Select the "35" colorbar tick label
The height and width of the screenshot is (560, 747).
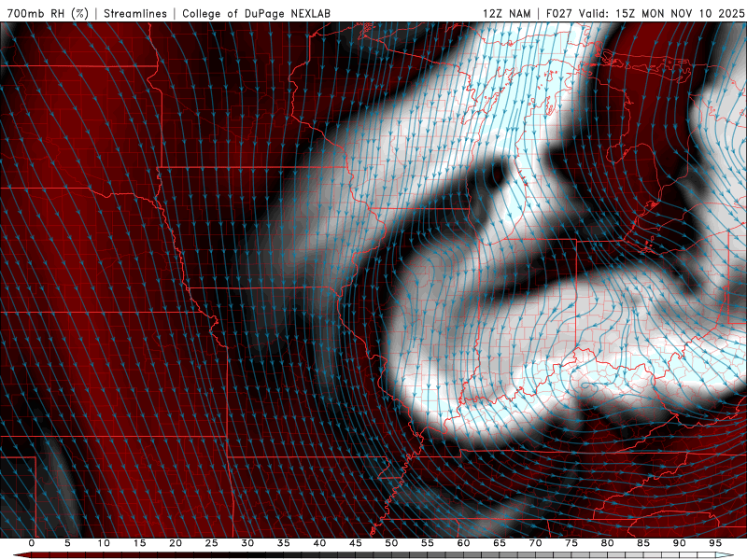[x=284, y=543]
